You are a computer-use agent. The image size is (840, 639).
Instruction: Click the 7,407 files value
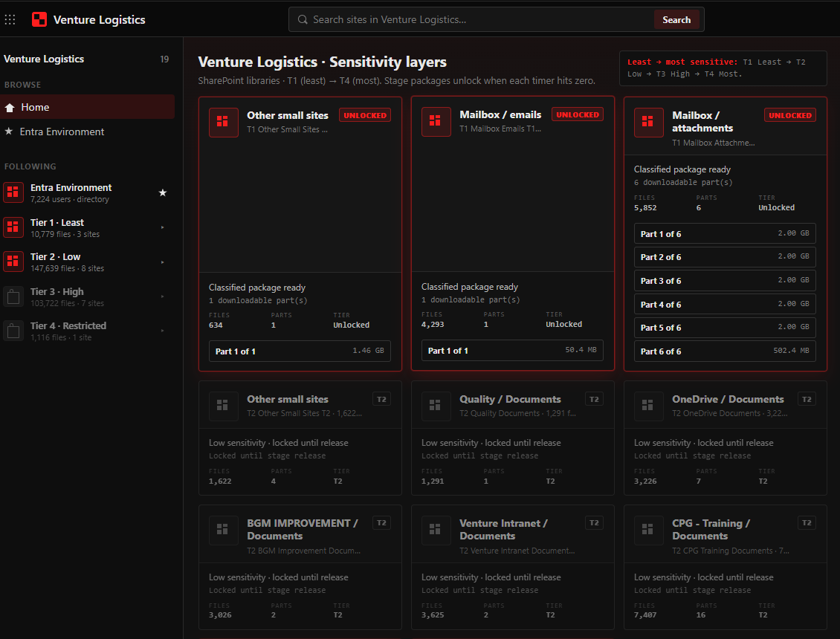[x=645, y=615]
